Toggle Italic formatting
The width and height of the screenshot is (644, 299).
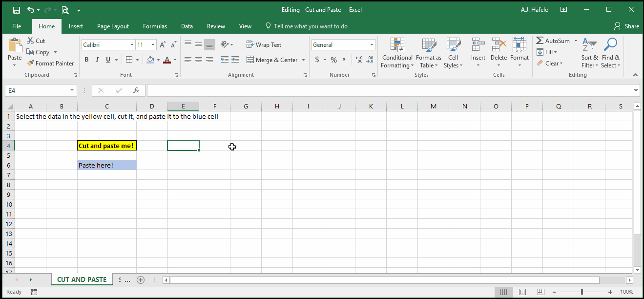point(97,60)
